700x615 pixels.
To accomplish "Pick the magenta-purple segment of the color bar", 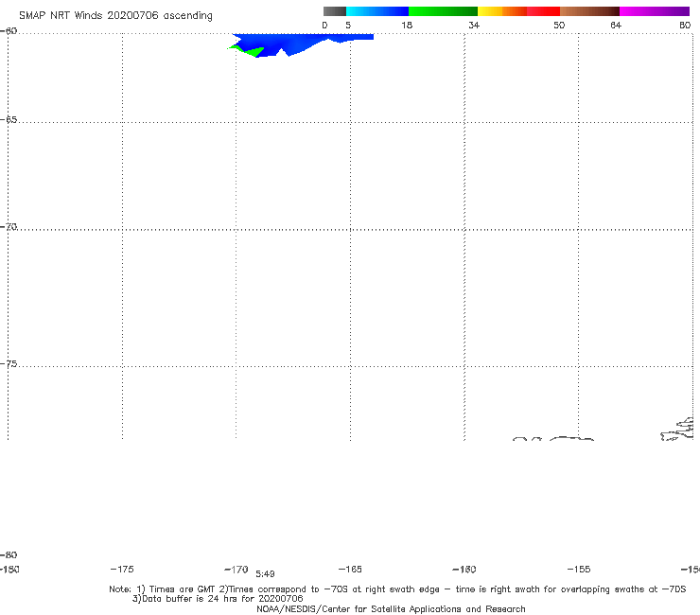I will (655, 11).
